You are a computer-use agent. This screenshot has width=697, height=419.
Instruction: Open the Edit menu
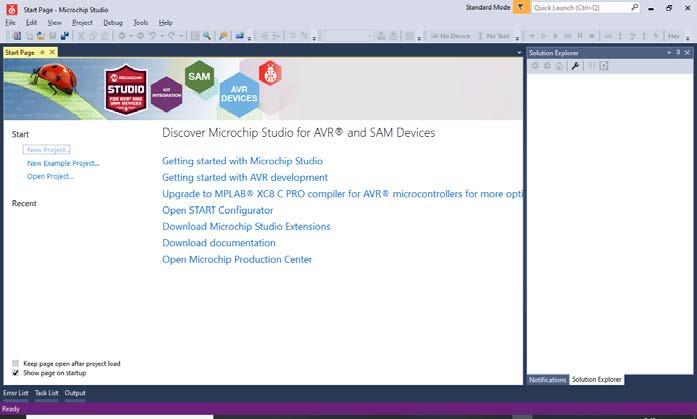tap(31, 22)
